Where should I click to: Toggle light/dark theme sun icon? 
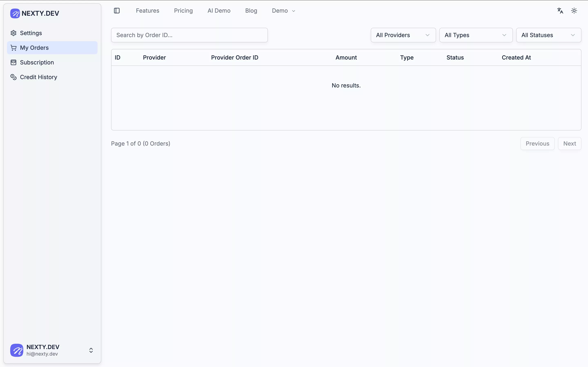[x=574, y=11]
